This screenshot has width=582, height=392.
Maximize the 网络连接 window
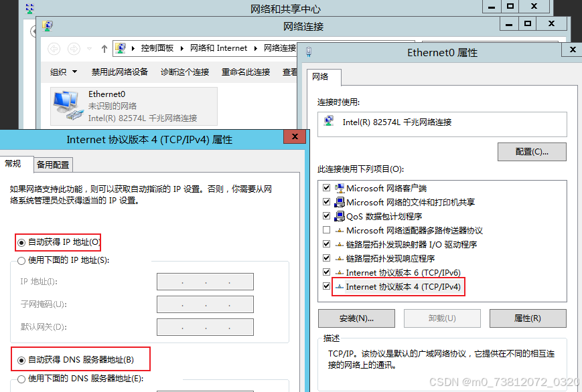[x=528, y=23]
